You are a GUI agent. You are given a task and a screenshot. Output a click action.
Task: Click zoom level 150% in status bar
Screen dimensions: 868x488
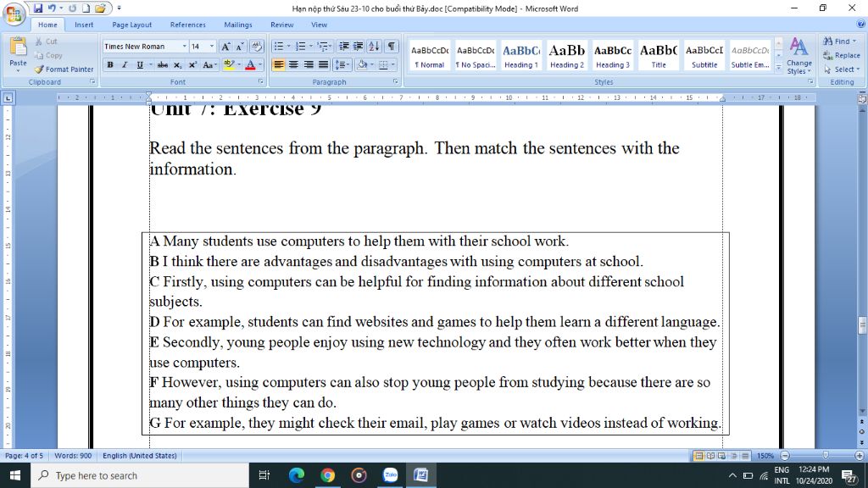[x=765, y=456]
